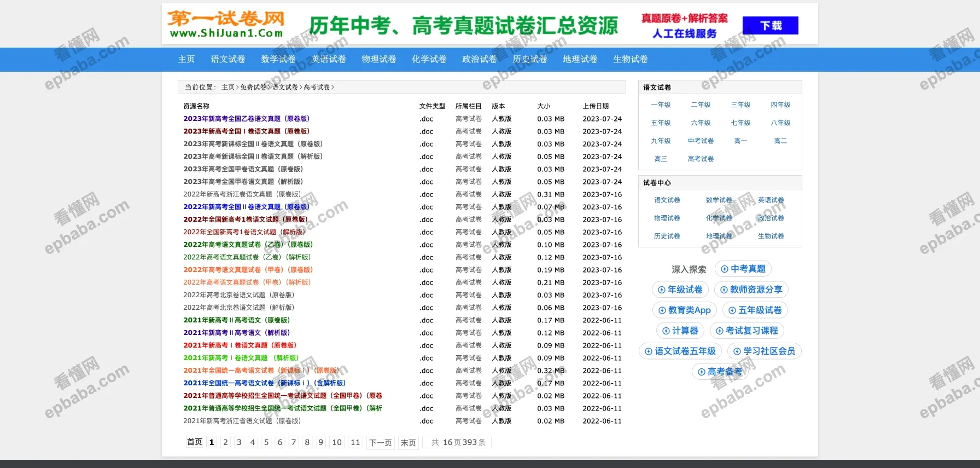Select 化学试卷 in the top navigation bar
Image resolution: width=980 pixels, height=468 pixels.
[x=429, y=59]
